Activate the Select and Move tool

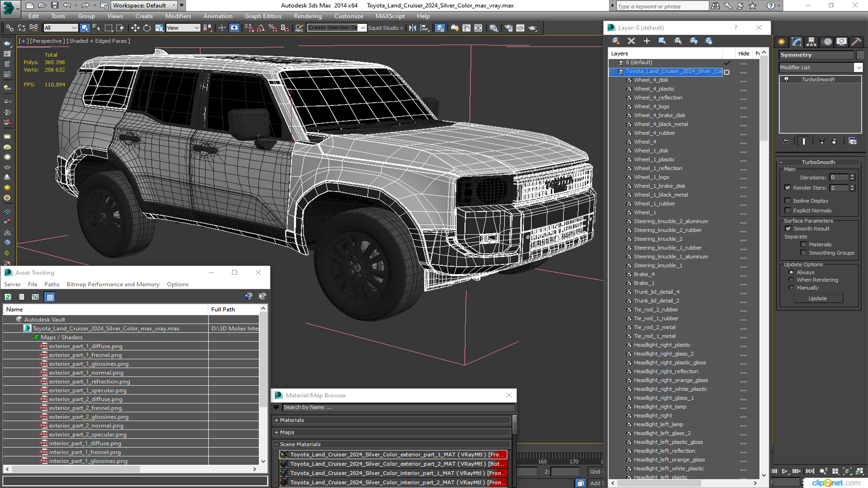(x=135, y=28)
